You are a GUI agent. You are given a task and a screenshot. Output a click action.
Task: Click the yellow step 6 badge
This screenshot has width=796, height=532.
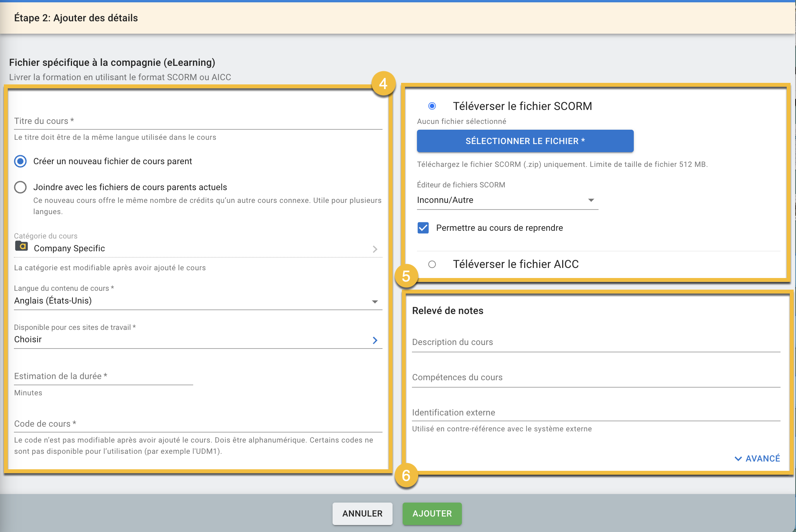pos(406,475)
